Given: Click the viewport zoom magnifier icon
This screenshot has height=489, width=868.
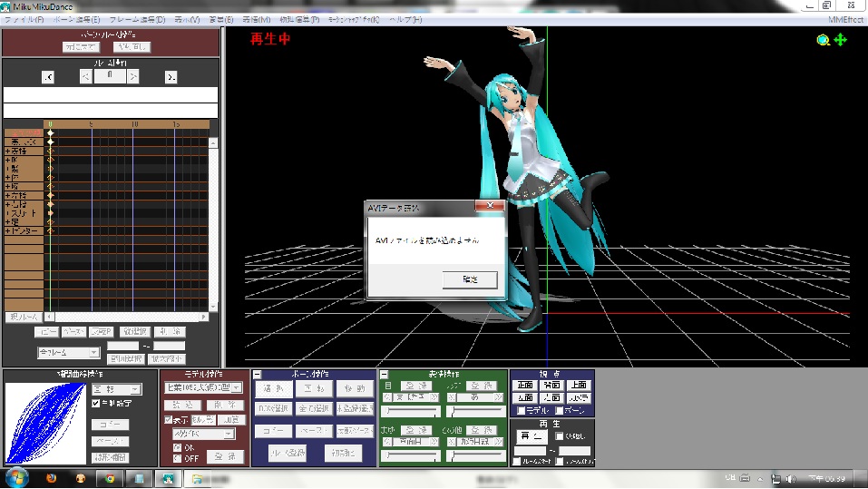Looking at the screenshot, I should tap(824, 40).
